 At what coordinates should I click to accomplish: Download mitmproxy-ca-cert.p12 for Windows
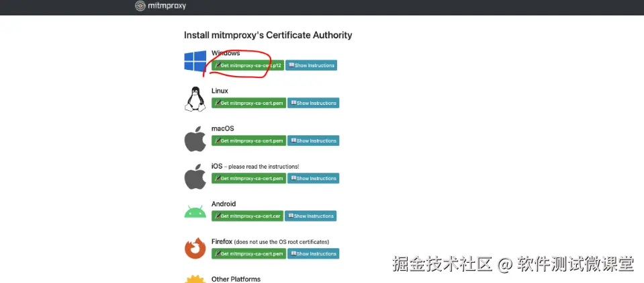pyautogui.click(x=248, y=65)
